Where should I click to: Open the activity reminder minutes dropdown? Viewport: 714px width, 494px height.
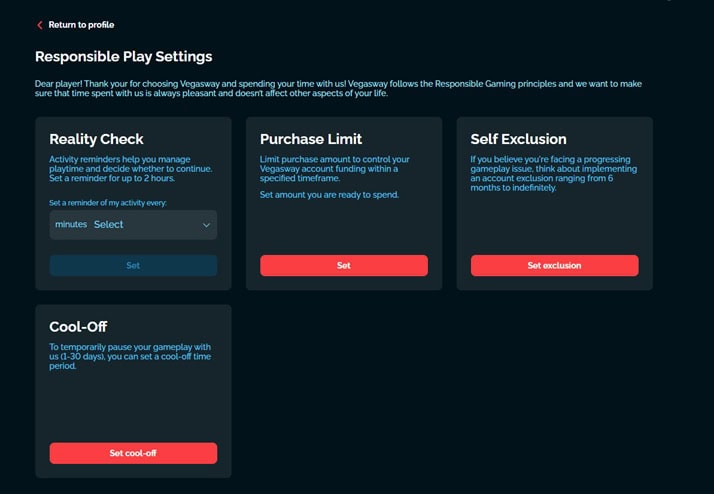coord(133,225)
